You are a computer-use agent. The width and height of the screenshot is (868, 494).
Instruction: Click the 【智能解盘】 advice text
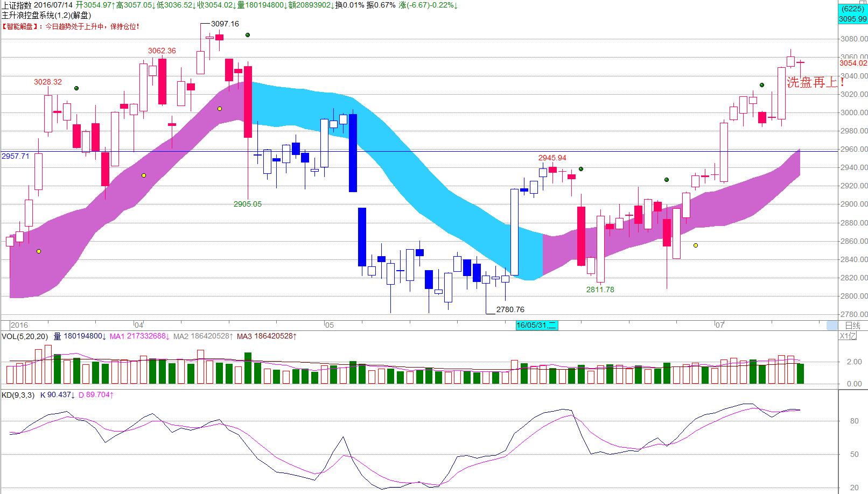71,26
